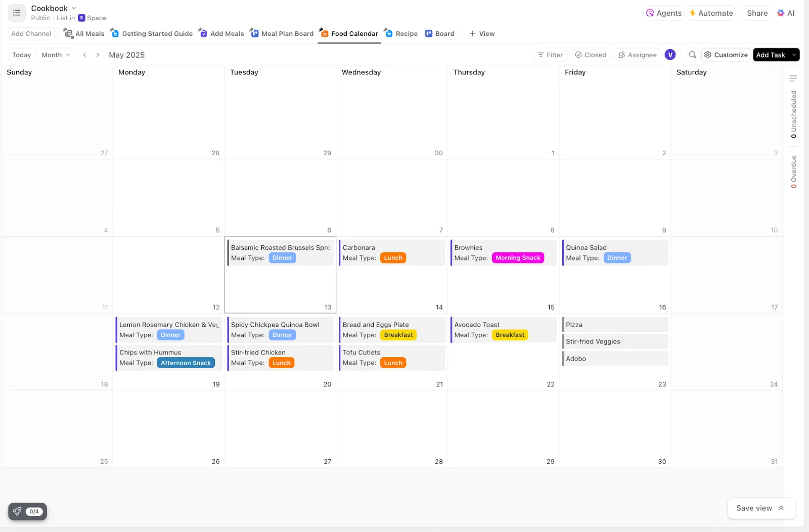This screenshot has width=809, height=532.
Task: Open the Add Task dropdown arrow
Action: pos(794,55)
